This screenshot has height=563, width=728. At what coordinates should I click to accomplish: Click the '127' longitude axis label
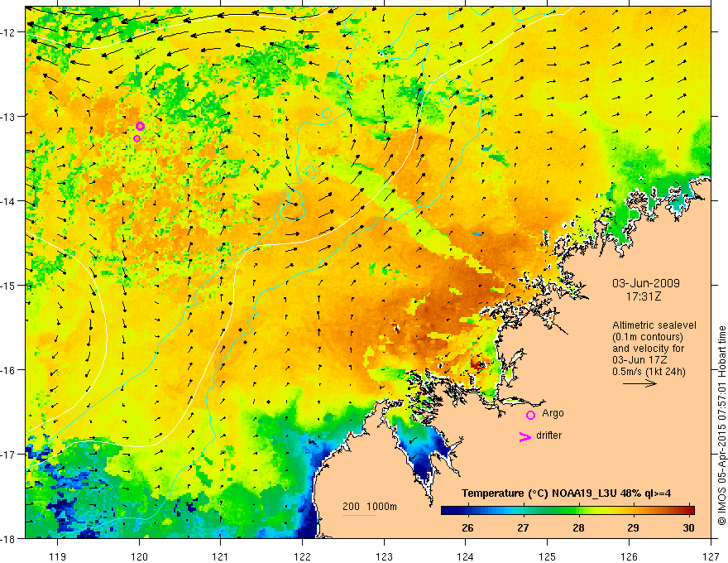pyautogui.click(x=711, y=556)
